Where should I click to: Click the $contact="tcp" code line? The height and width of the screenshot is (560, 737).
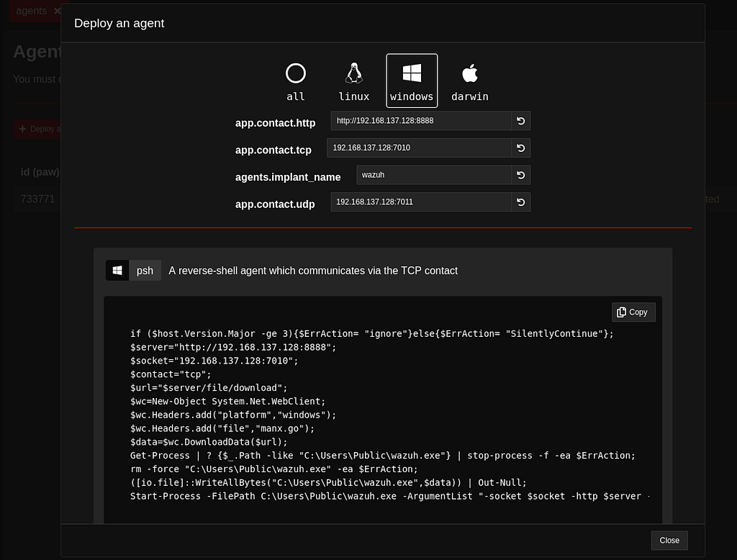click(171, 374)
